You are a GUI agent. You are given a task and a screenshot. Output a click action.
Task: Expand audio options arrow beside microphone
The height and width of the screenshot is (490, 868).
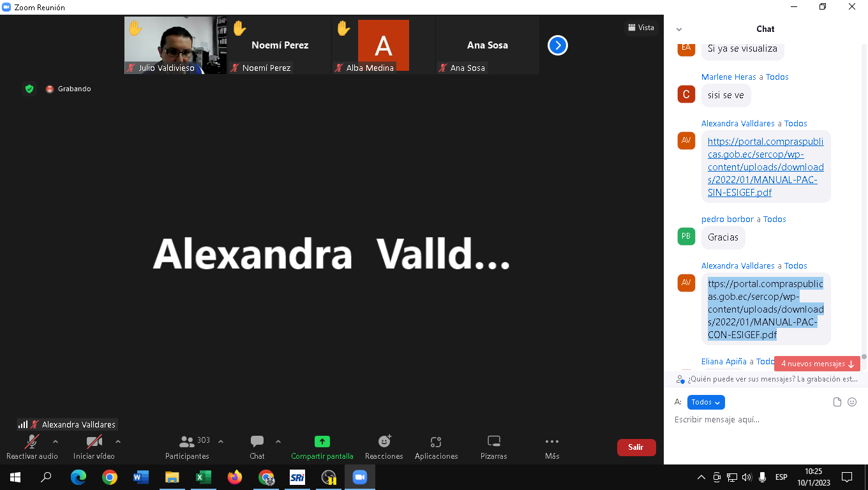coord(56,442)
